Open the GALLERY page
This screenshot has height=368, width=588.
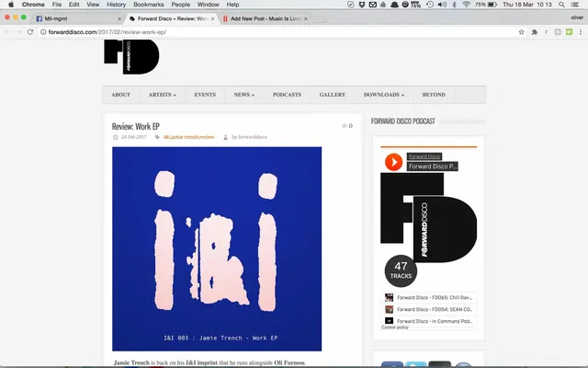point(333,95)
